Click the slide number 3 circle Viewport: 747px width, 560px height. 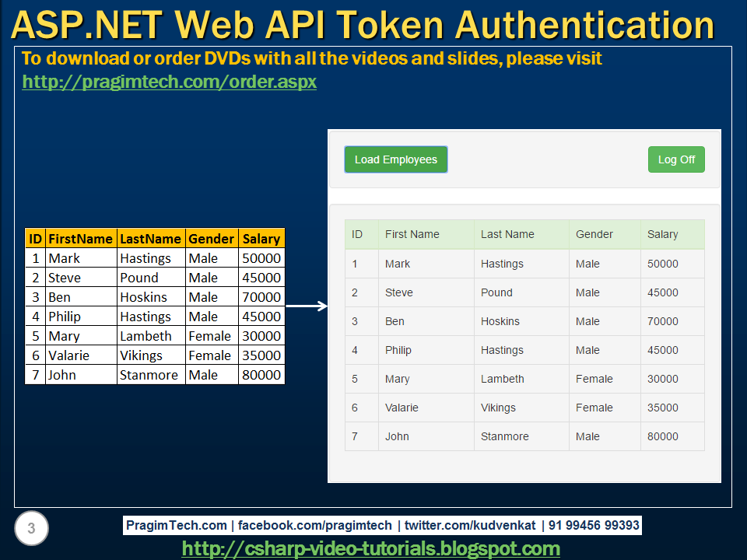31,528
